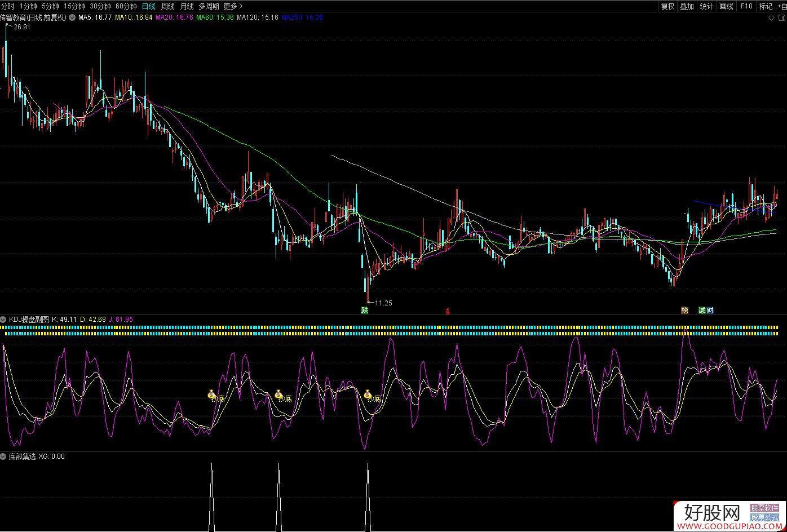Select the 5分钟 period tab
Screen dimensions: 787x532
50,6
